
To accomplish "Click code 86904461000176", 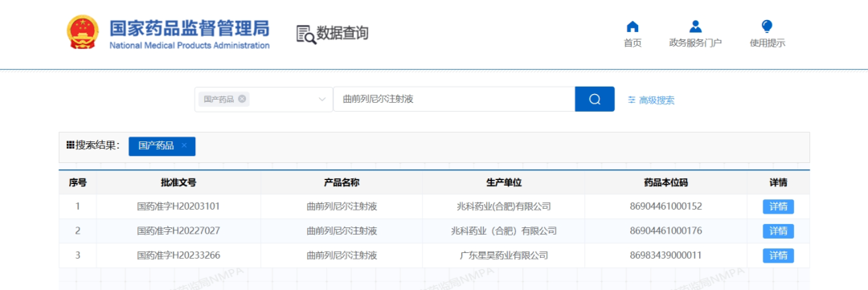I will tap(666, 231).
